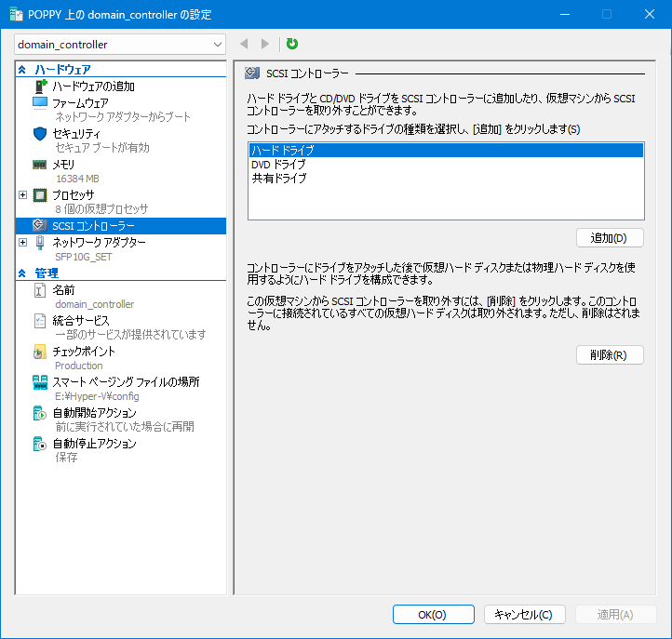The image size is (672, 639).
Task: Open スマート ページング ファイルの場所 item
Action: (126, 382)
